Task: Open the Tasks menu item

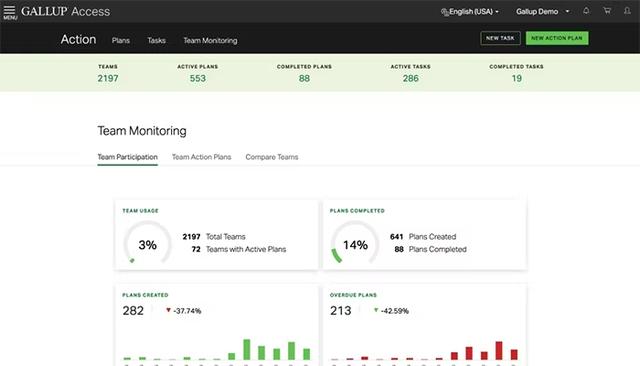Action: pos(156,40)
